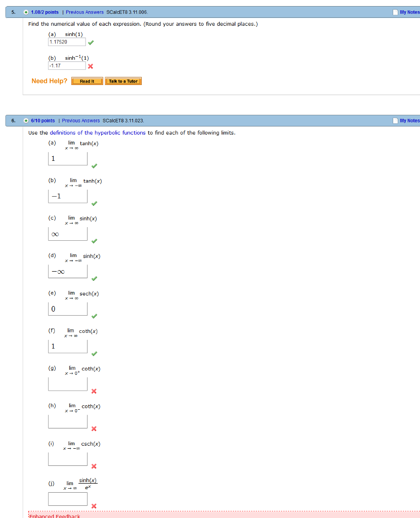This screenshot has width=420, height=518.
Task: Click the red X marking part (g) incorrect
Action: (x=94, y=391)
